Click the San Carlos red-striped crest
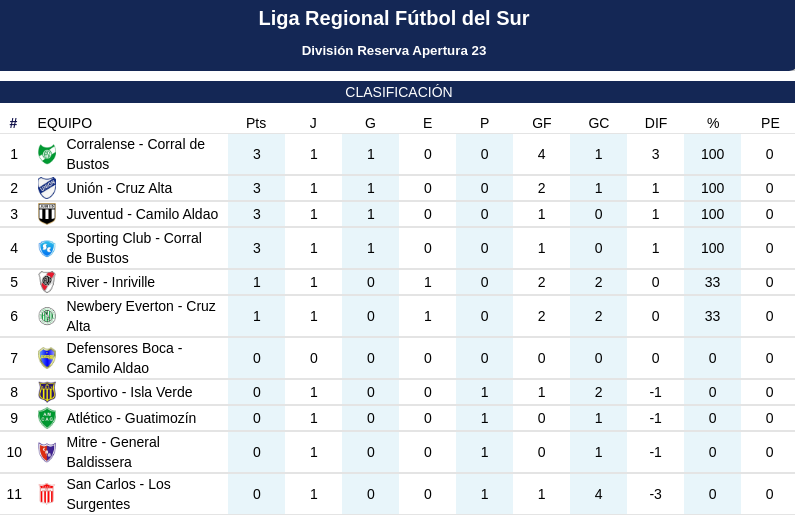This screenshot has height=526, width=795. (47, 494)
